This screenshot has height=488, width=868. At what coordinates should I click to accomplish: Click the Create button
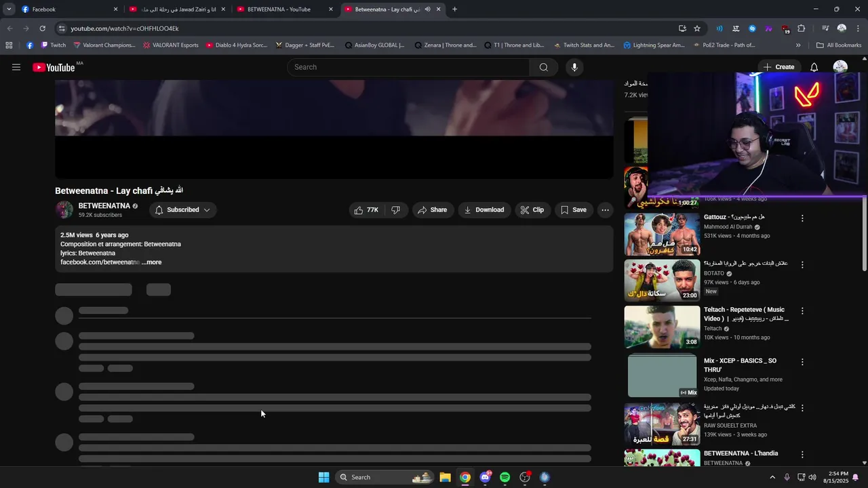778,67
